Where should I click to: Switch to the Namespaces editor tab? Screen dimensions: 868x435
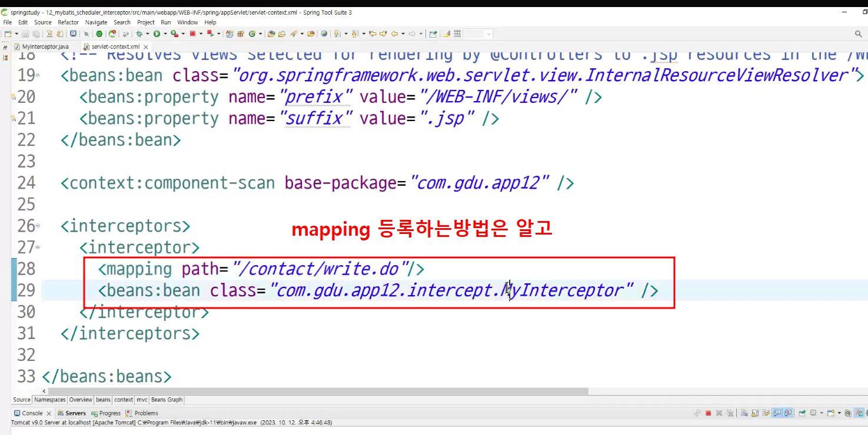49,400
